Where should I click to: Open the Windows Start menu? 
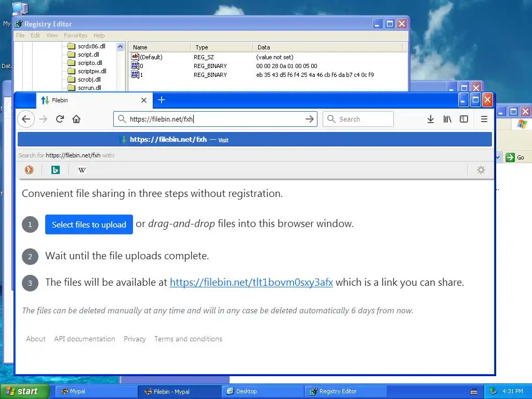click(24, 391)
